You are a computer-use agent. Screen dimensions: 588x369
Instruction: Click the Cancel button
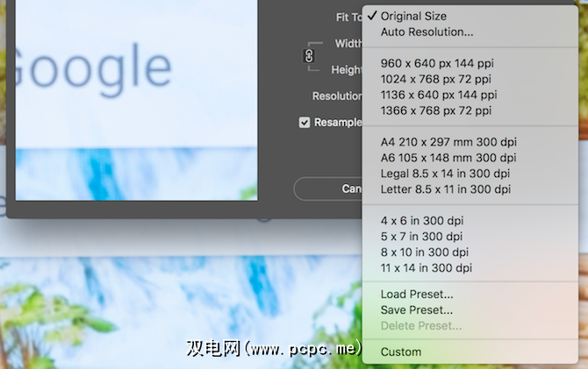[x=328, y=188]
